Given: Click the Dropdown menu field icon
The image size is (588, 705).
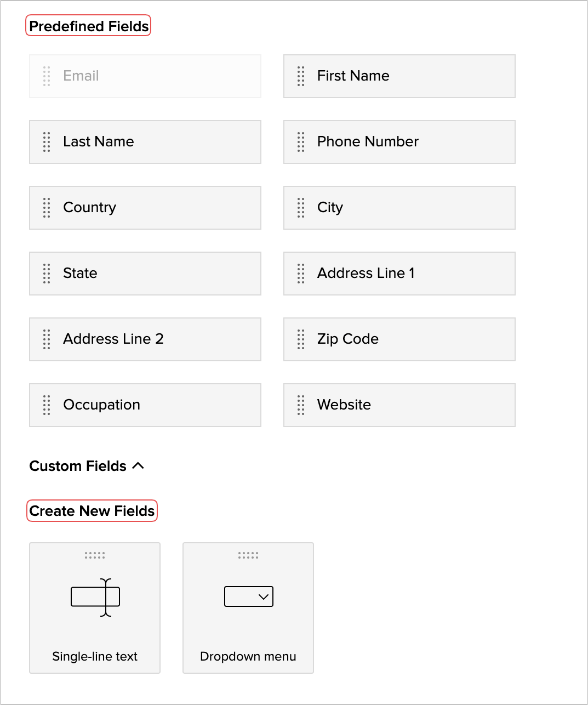Looking at the screenshot, I should [249, 596].
